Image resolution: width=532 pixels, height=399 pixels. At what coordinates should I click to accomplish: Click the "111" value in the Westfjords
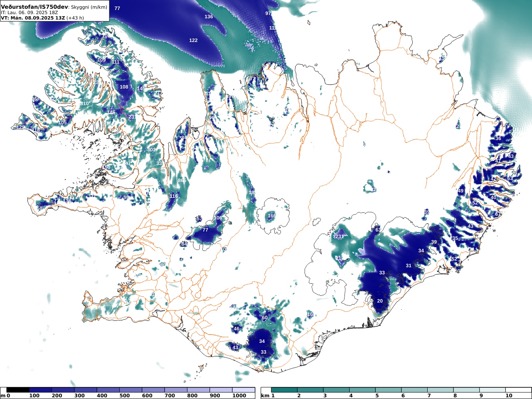click(x=116, y=62)
